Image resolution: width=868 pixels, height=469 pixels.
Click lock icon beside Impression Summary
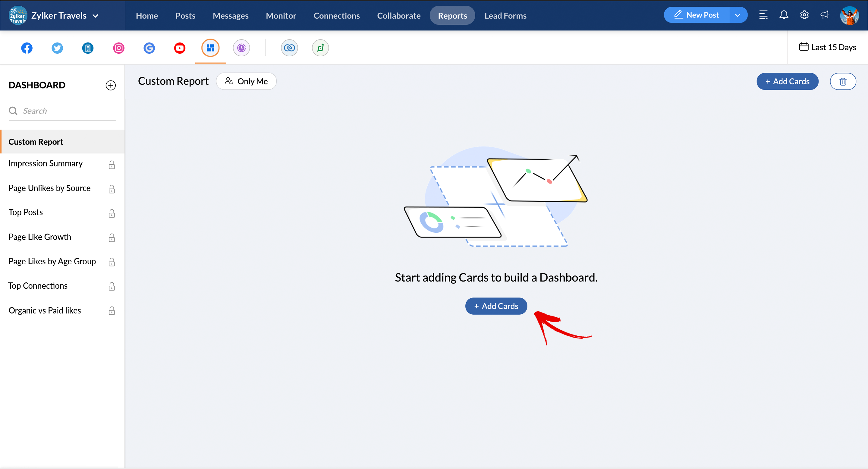coord(112,164)
